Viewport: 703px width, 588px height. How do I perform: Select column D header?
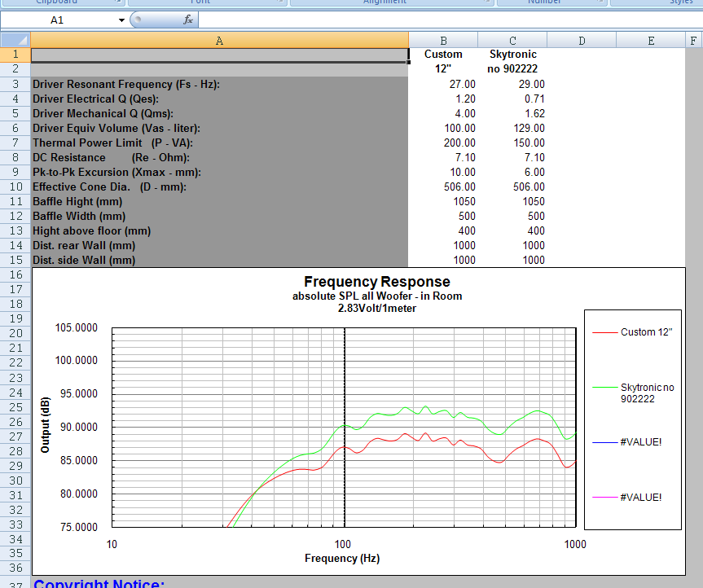coord(582,41)
